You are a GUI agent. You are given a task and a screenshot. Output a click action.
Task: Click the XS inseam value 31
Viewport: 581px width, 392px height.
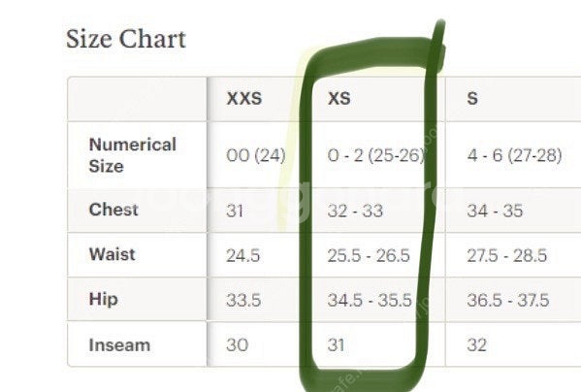(336, 345)
